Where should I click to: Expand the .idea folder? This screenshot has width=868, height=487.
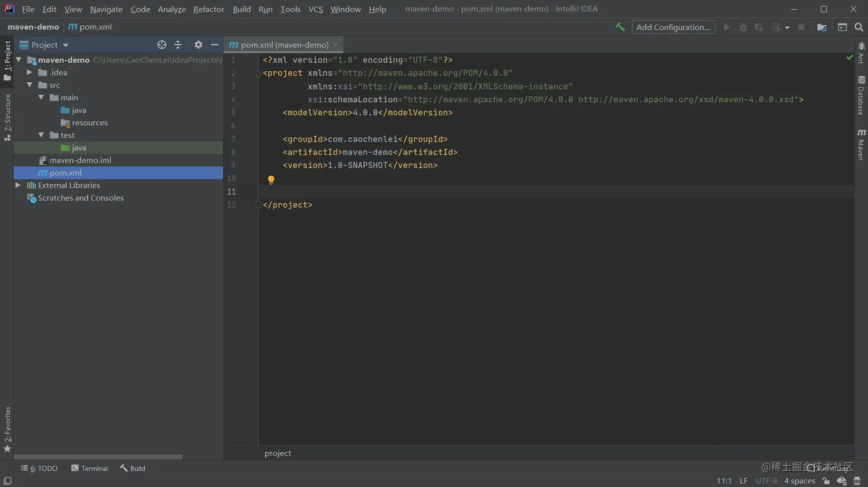pyautogui.click(x=30, y=72)
